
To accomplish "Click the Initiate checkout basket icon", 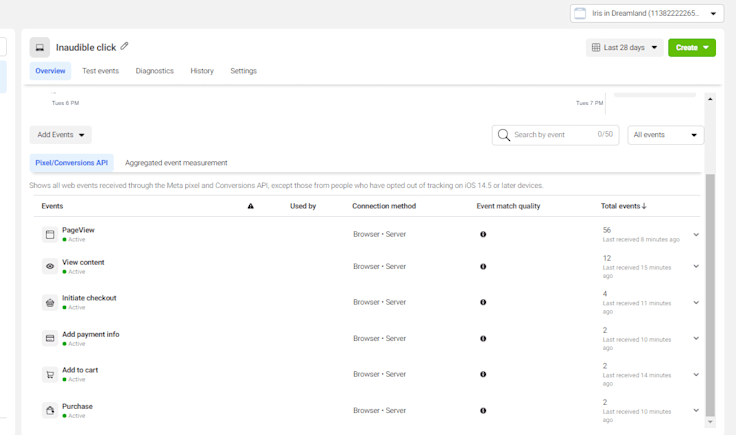I will click(x=50, y=303).
